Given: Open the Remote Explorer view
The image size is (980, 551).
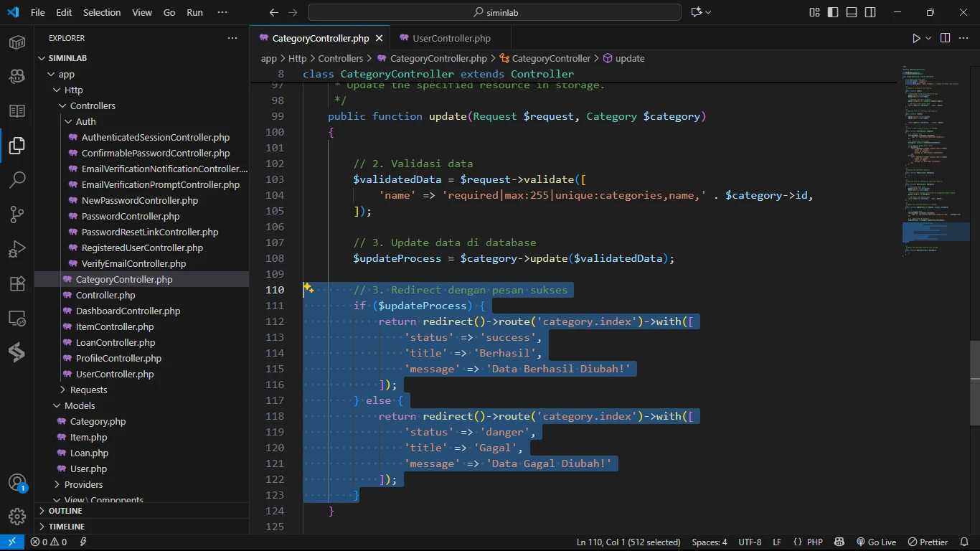Looking at the screenshot, I should 17,318.
